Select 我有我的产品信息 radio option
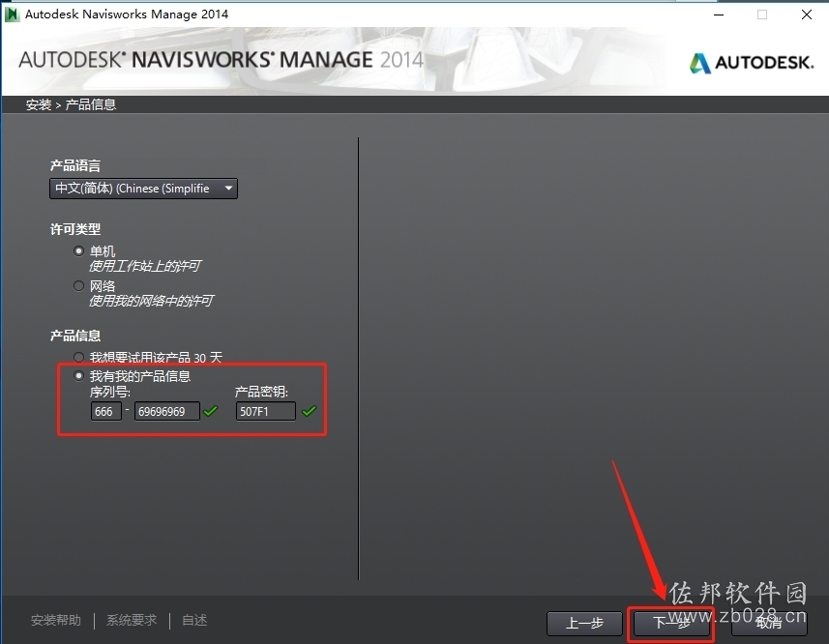This screenshot has height=644, width=829. 78,375
